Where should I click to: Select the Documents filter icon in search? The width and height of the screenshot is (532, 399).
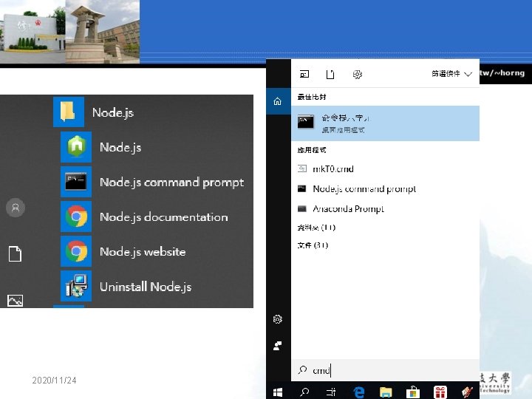pos(330,74)
